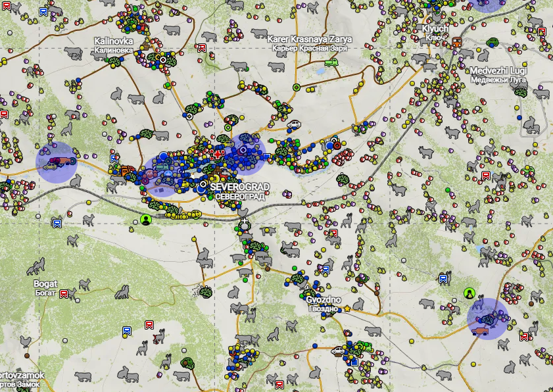The image size is (553, 392).
Task: Click the red ring target marker east of Severograd
Action: coord(337,145)
